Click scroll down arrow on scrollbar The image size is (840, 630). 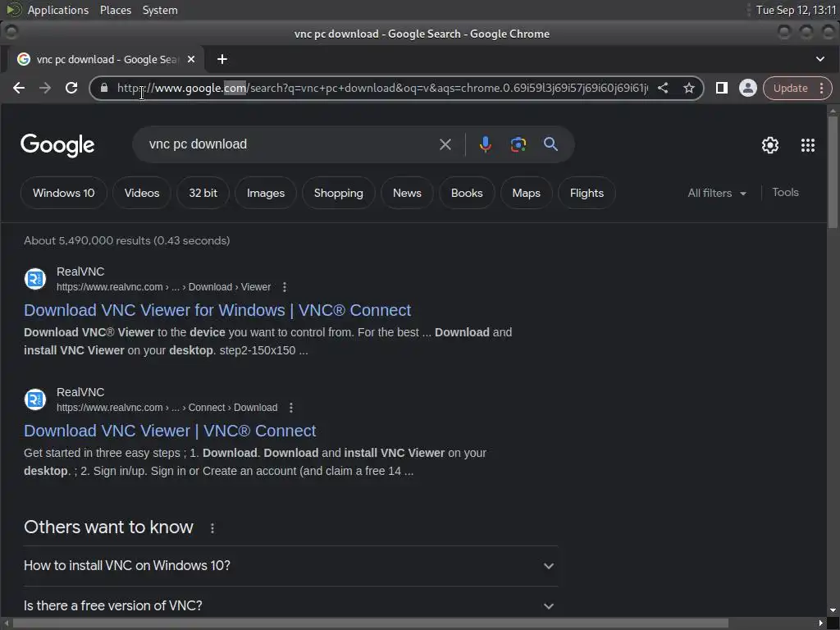click(832, 610)
